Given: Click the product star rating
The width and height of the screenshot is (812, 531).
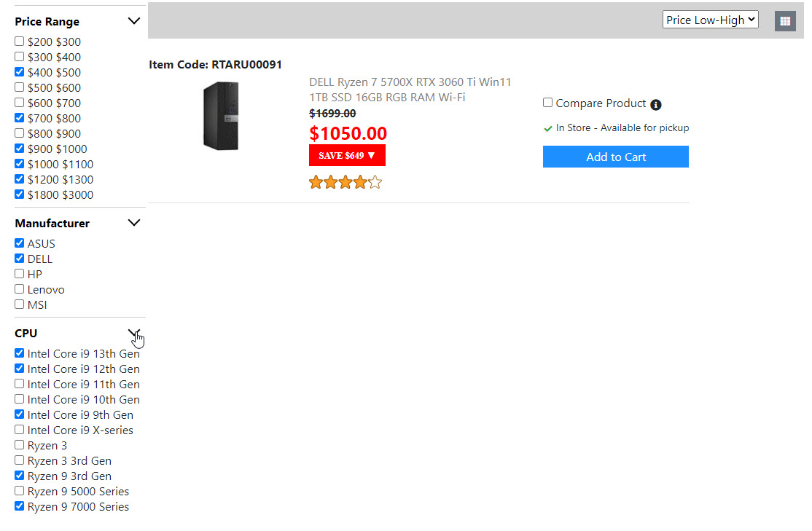Looking at the screenshot, I should tap(346, 182).
